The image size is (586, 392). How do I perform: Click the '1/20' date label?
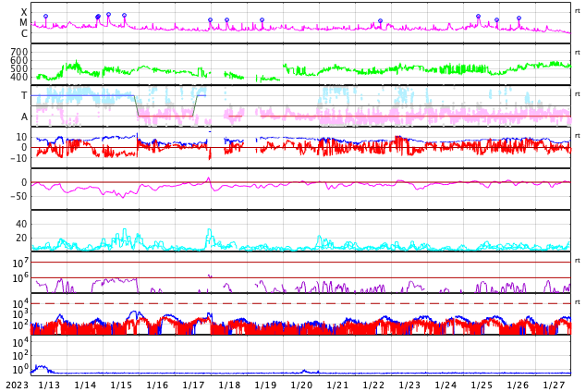tap(301, 386)
